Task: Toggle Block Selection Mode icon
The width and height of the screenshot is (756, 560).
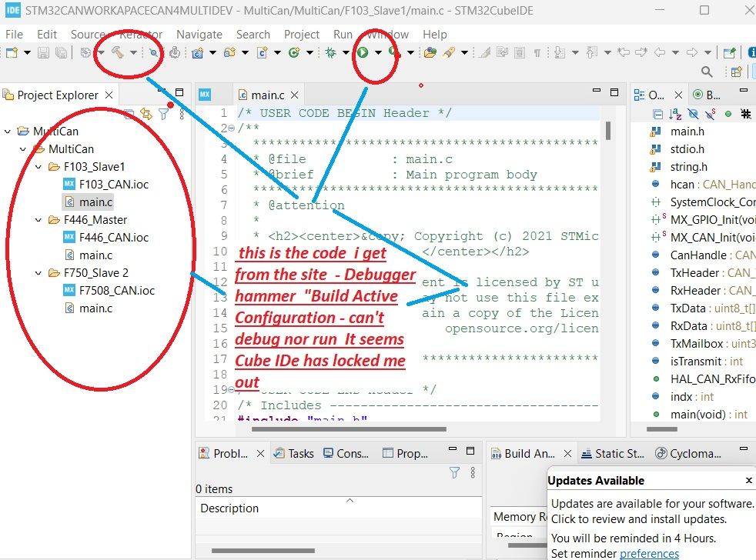Action: coord(519,52)
